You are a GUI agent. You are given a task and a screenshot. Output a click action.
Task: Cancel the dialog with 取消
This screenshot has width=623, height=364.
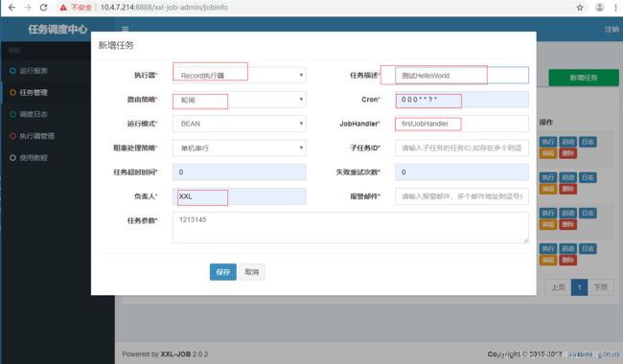click(x=251, y=272)
